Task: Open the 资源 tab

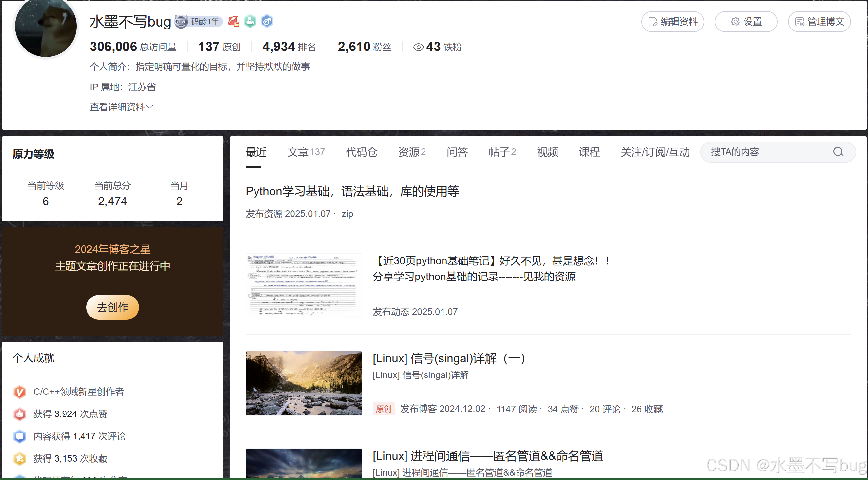Action: point(411,152)
